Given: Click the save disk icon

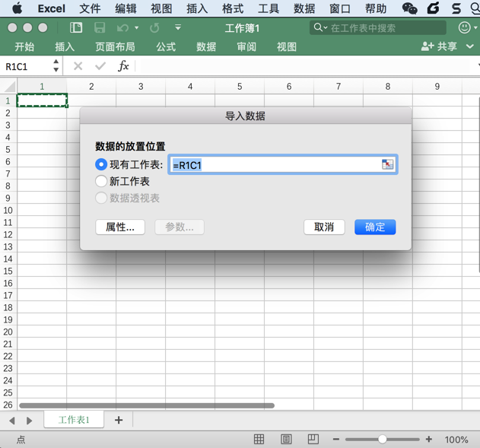Looking at the screenshot, I should pyautogui.click(x=100, y=28).
